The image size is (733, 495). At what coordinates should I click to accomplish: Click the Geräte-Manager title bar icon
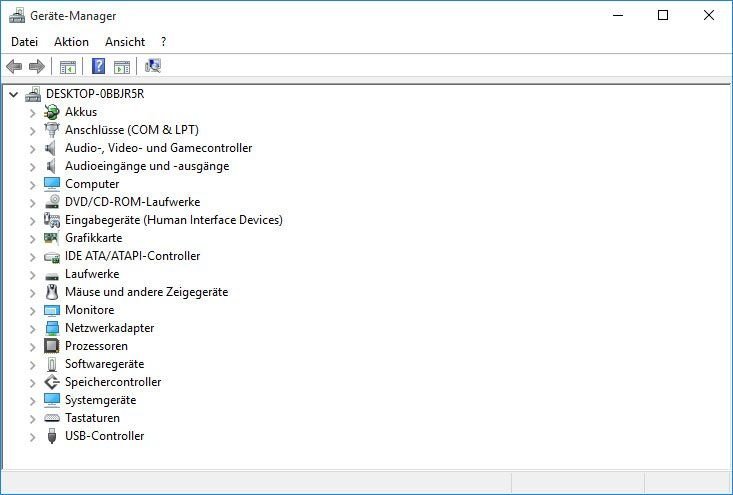tap(17, 15)
